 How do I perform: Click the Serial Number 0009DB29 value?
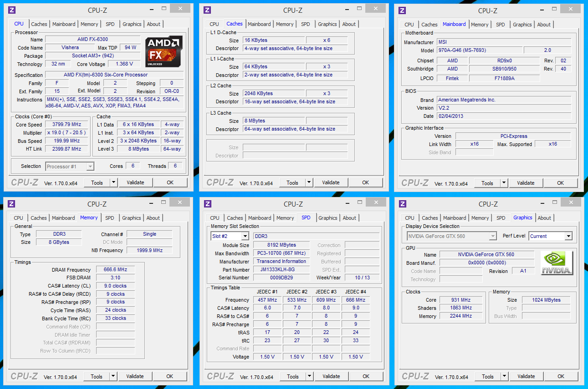coord(281,278)
